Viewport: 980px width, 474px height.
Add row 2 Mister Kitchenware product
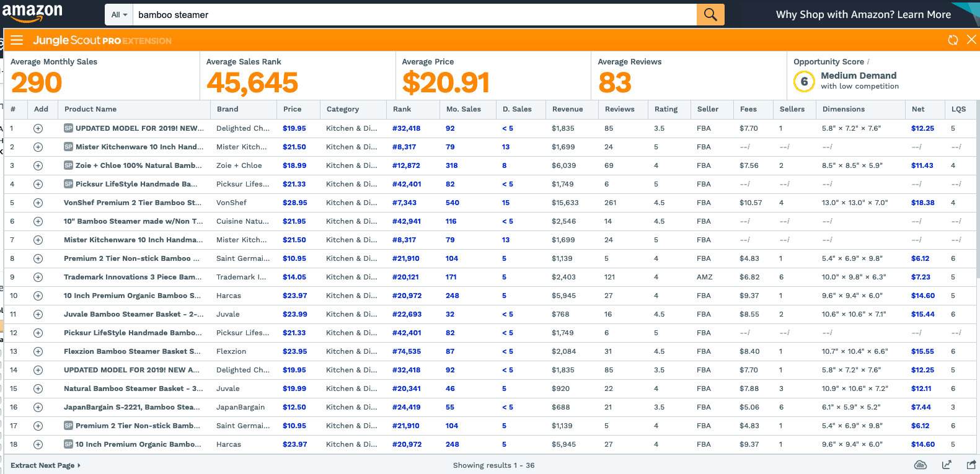pos(38,147)
